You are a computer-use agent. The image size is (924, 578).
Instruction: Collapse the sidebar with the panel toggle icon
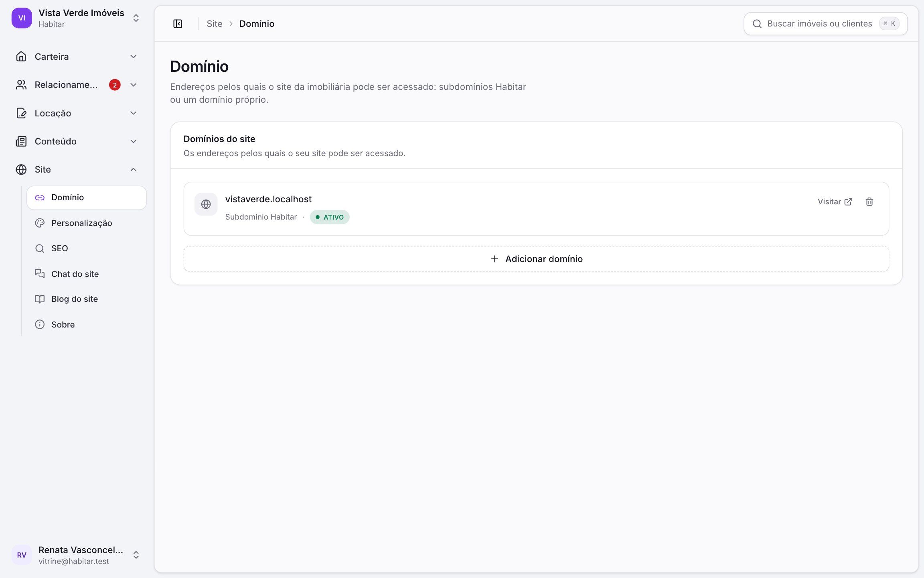pos(178,24)
